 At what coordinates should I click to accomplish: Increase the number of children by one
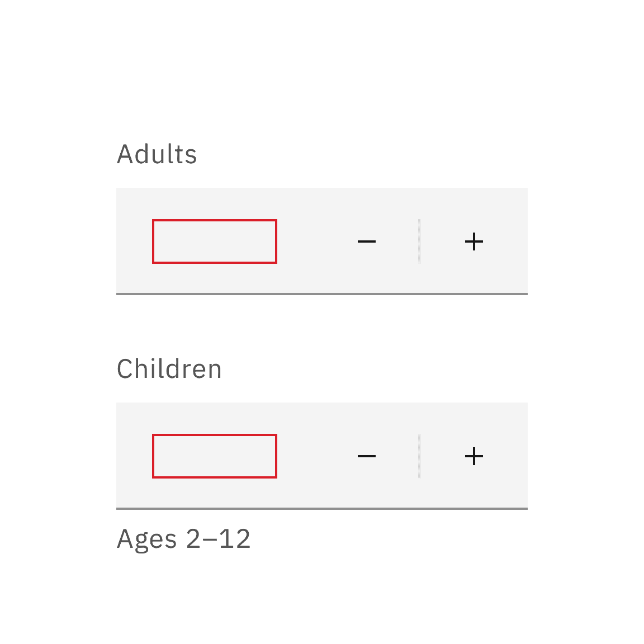[x=473, y=456]
